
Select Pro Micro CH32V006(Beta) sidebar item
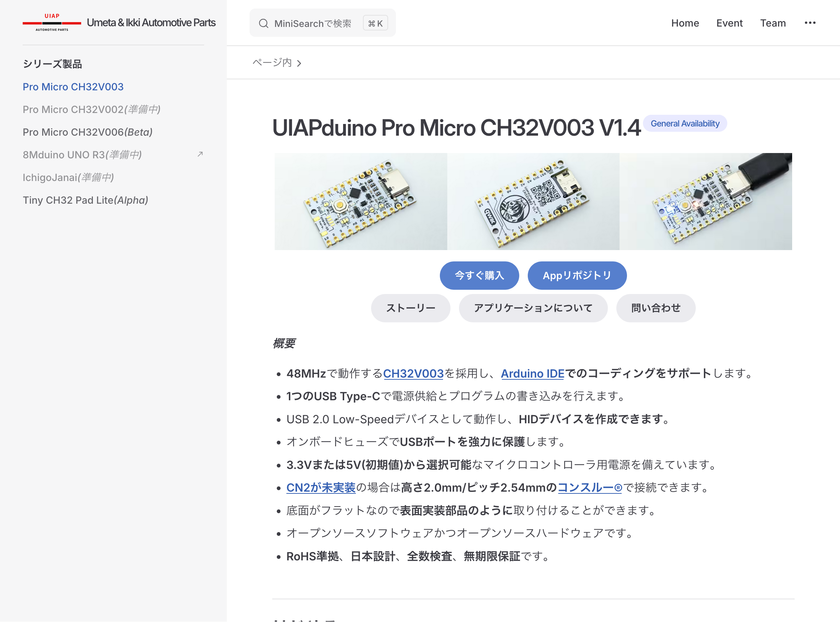coord(88,132)
